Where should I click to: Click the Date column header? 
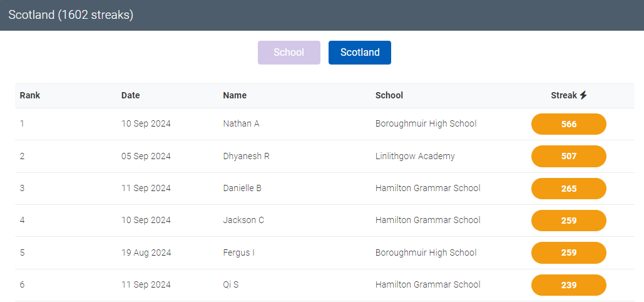(131, 95)
